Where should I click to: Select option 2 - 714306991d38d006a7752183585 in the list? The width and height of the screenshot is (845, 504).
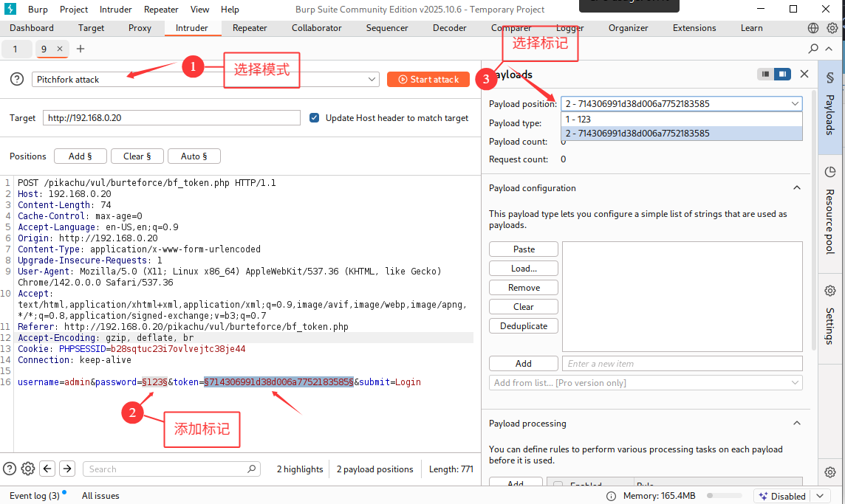tap(681, 133)
